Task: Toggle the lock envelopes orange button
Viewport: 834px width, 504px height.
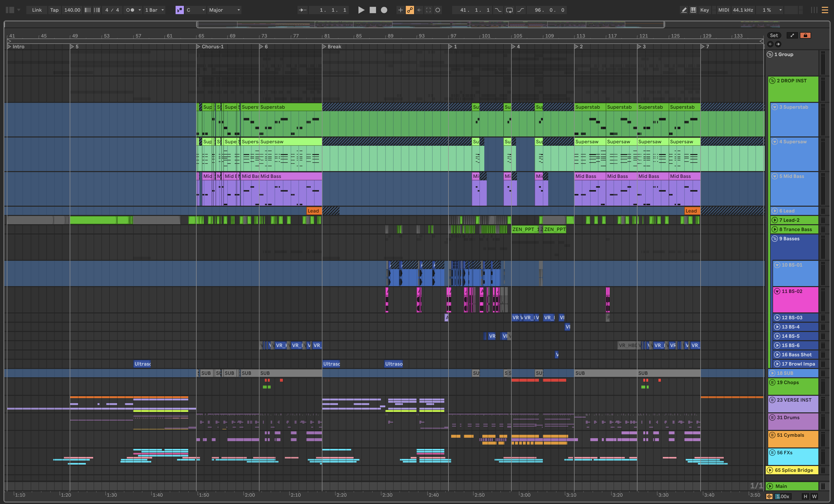Action: point(805,36)
